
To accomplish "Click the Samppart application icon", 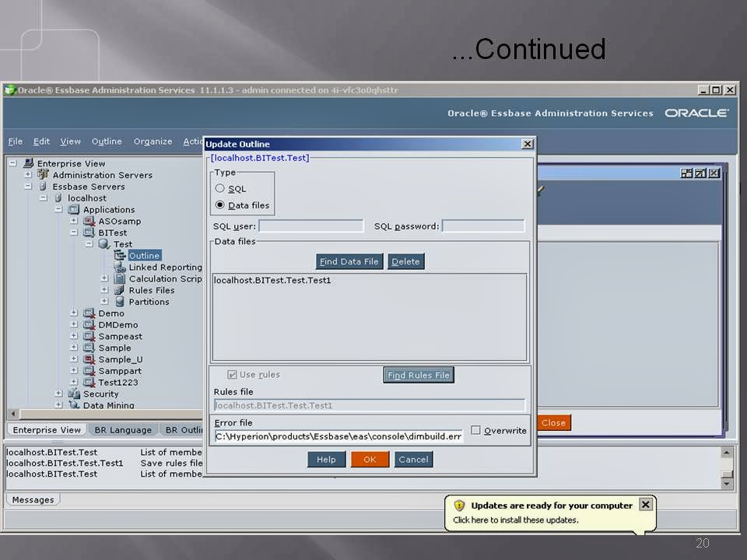I will pyautogui.click(x=89, y=370).
